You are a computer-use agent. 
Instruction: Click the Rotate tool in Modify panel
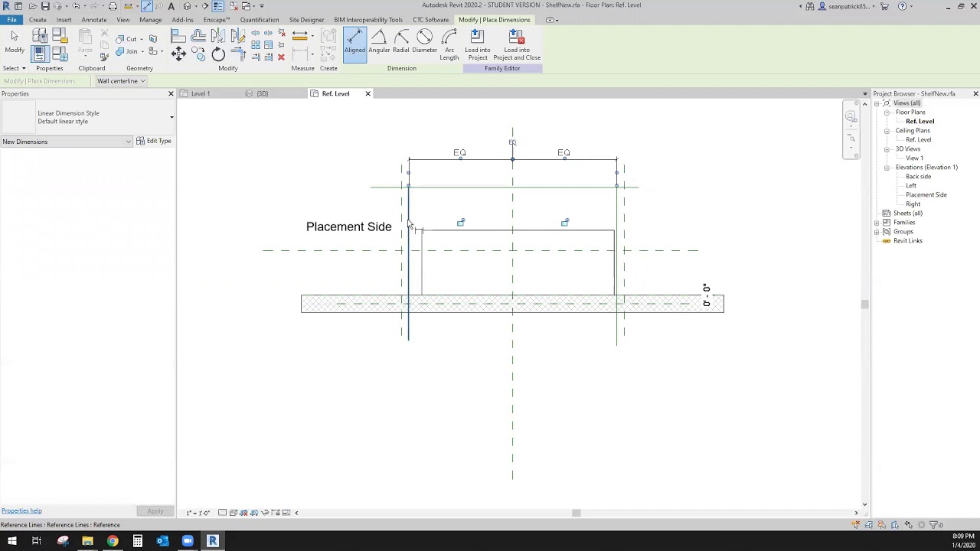[218, 54]
